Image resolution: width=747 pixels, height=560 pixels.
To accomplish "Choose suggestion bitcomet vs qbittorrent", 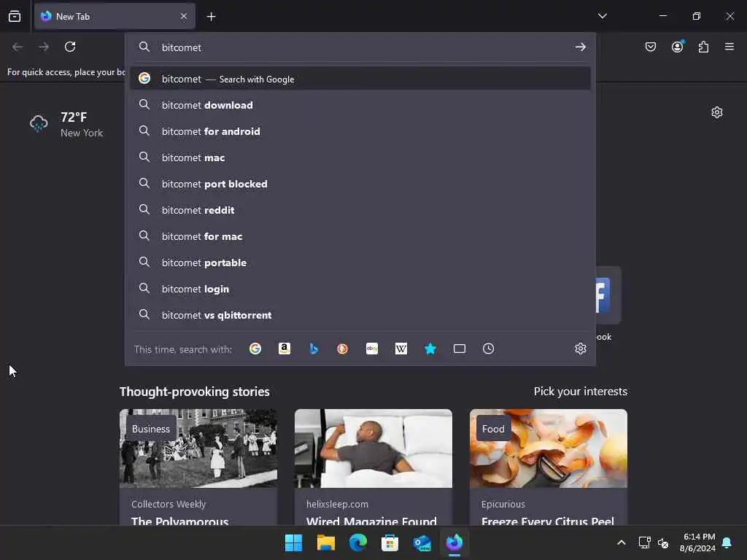I will point(360,315).
